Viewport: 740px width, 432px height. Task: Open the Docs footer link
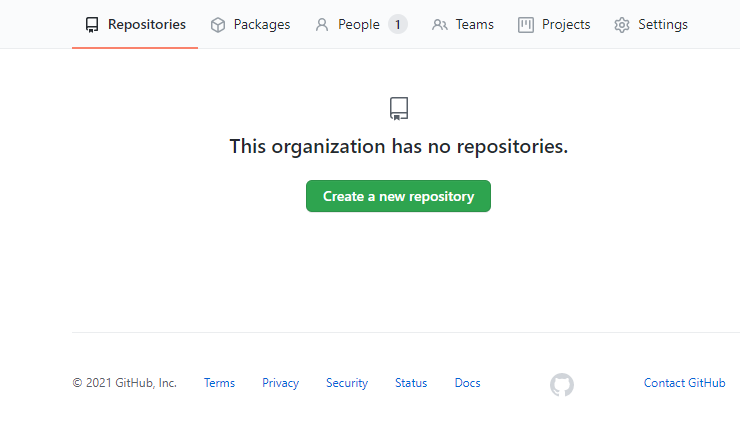[x=467, y=383]
